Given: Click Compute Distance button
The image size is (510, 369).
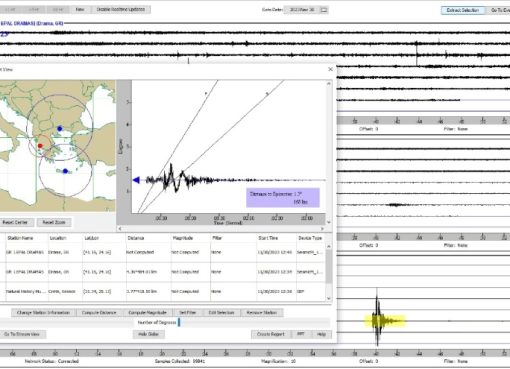Looking at the screenshot, I should click(x=99, y=313).
